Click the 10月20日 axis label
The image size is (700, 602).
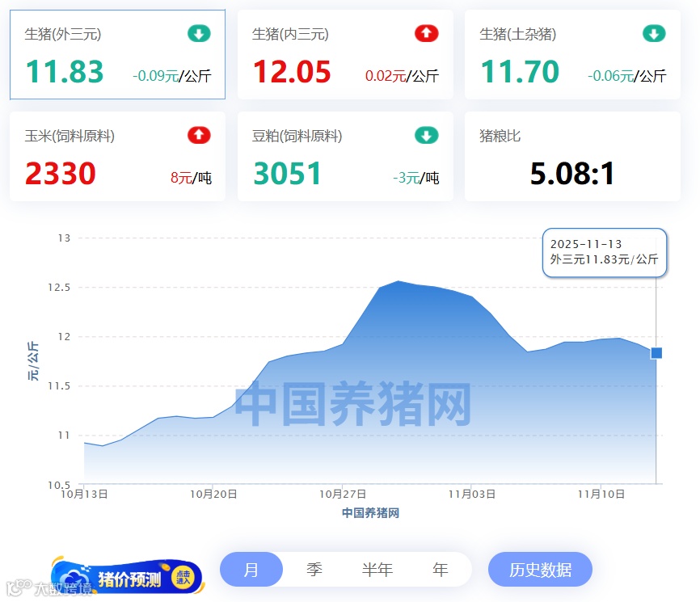point(213,494)
